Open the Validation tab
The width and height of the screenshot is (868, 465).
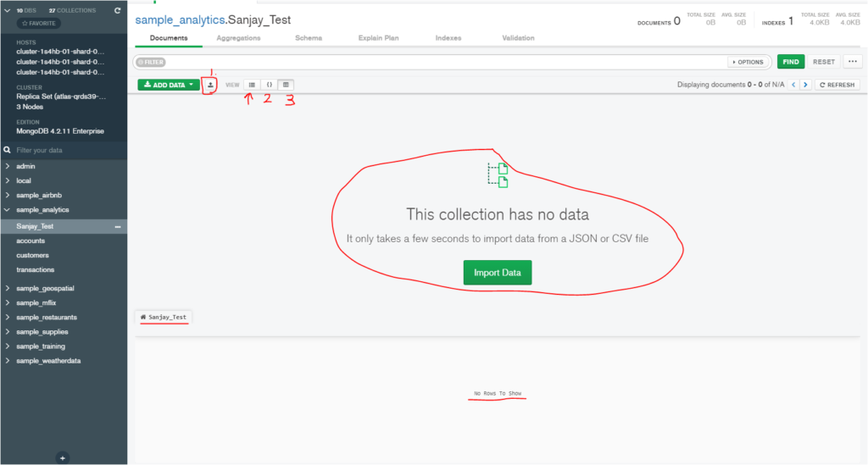point(518,38)
